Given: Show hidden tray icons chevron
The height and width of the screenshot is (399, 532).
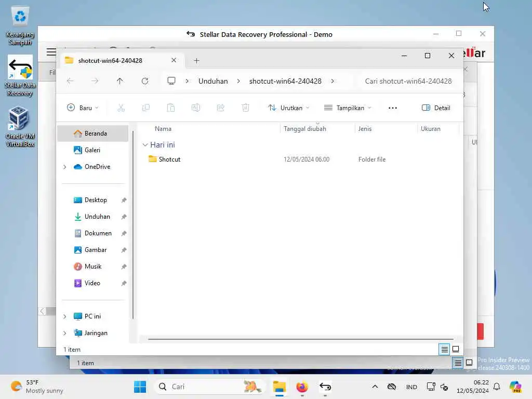Looking at the screenshot, I should [x=375, y=387].
